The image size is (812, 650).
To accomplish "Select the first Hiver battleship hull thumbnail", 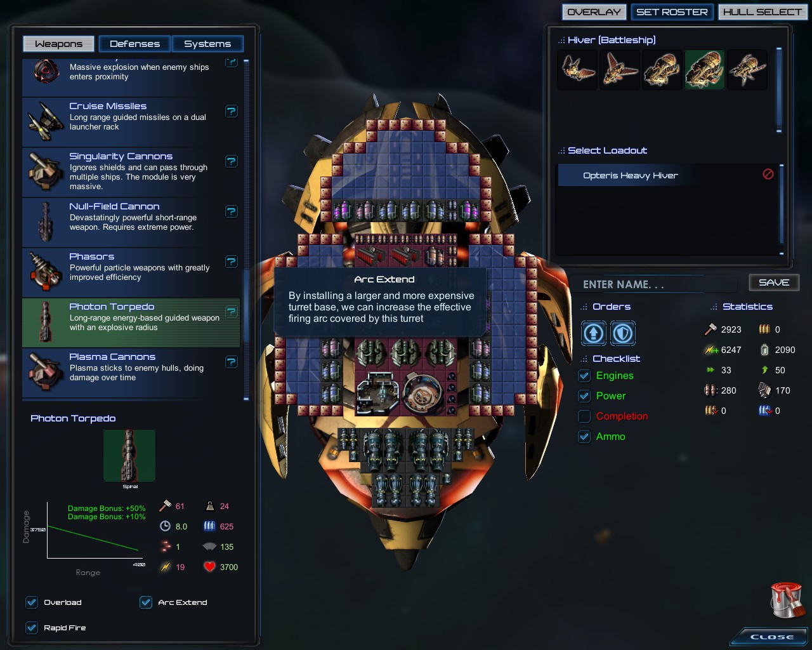I will (577, 69).
